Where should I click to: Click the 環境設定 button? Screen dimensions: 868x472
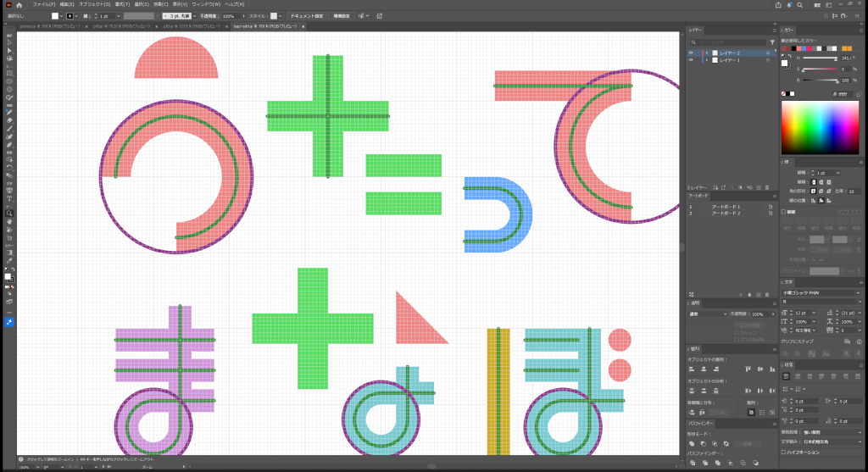pos(342,15)
